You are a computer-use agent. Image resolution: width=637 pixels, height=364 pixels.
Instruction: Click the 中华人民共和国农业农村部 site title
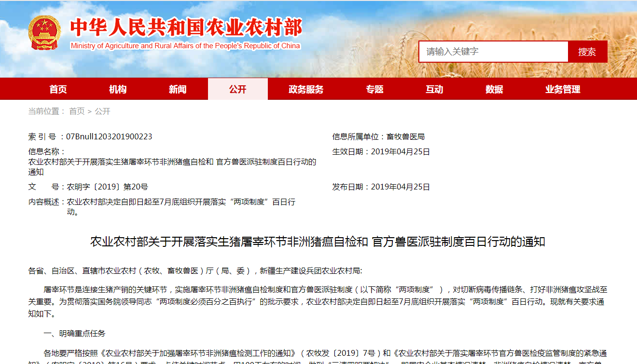tap(186, 27)
